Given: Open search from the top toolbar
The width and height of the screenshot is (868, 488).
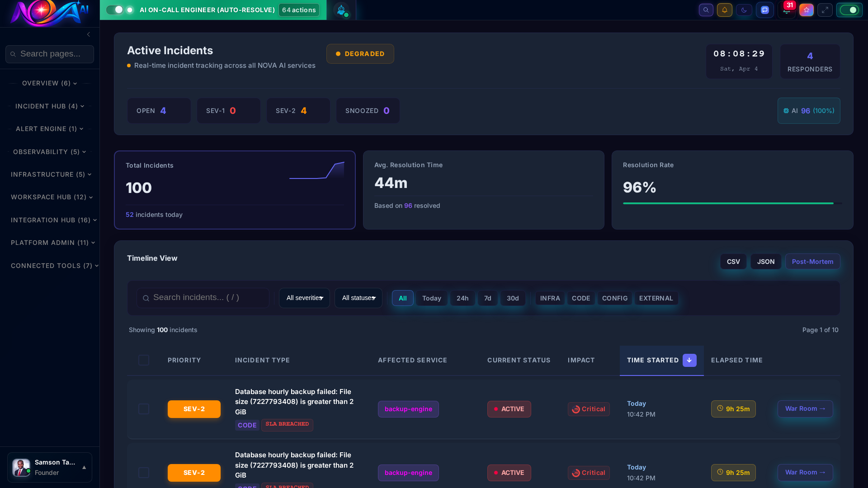Looking at the screenshot, I should pyautogui.click(x=706, y=10).
